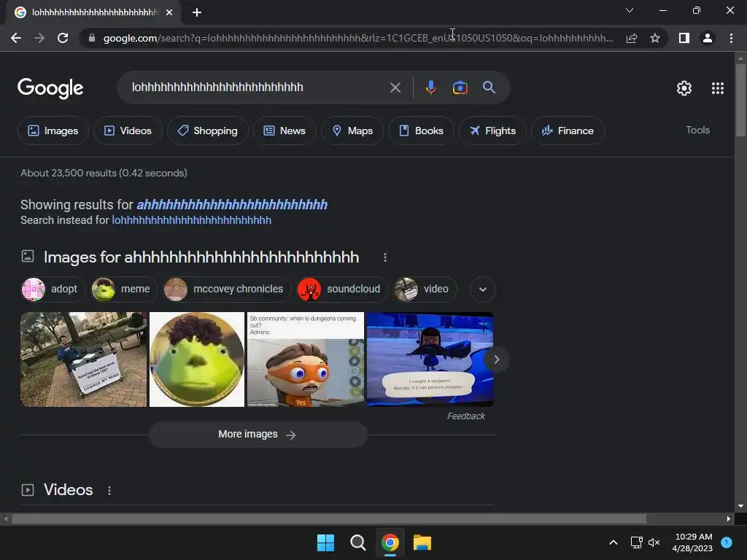Open Chrome from the taskbar
This screenshot has height=560, width=747.
pos(390,542)
